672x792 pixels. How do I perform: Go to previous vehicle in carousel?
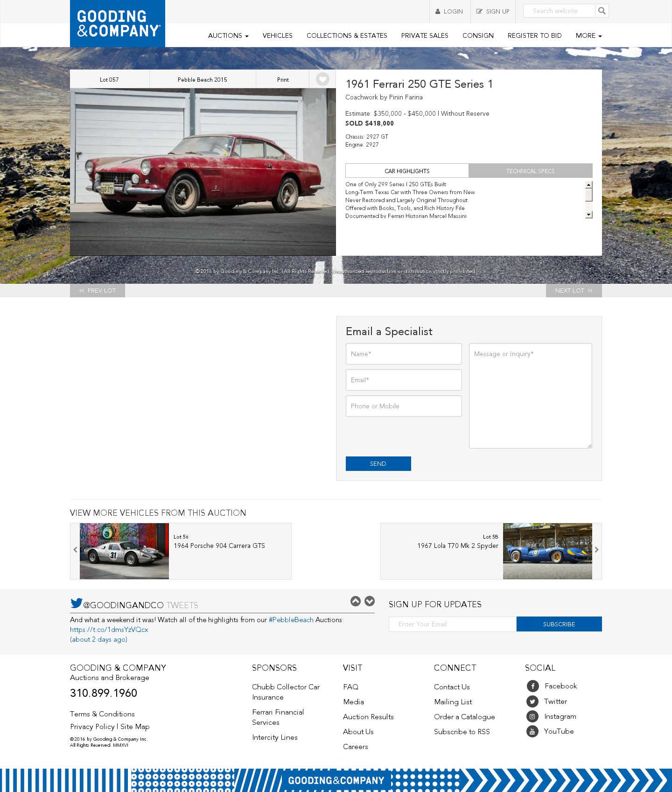[x=75, y=550]
